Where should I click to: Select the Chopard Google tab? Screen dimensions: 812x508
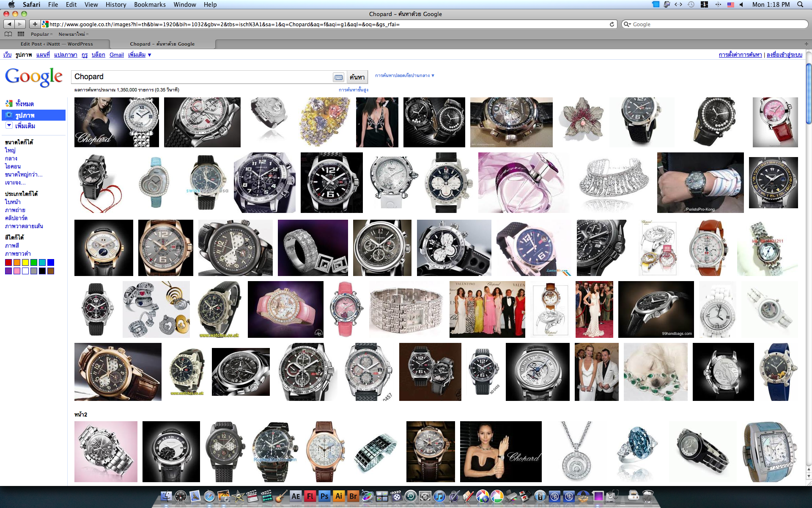(162, 44)
